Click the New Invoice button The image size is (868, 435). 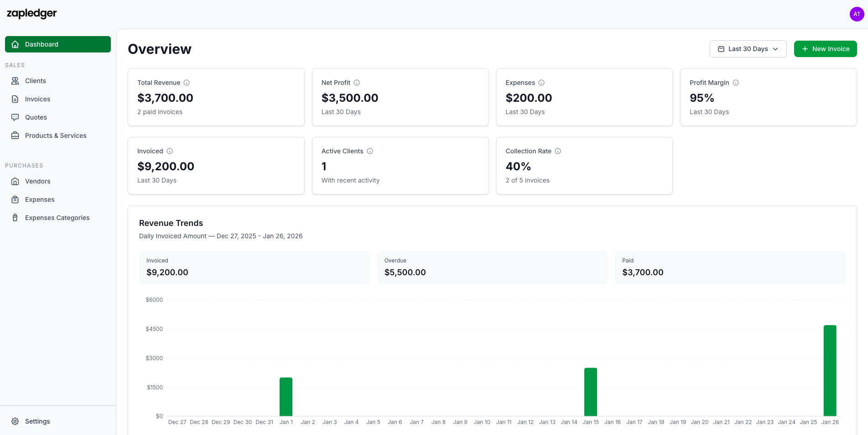coord(825,48)
